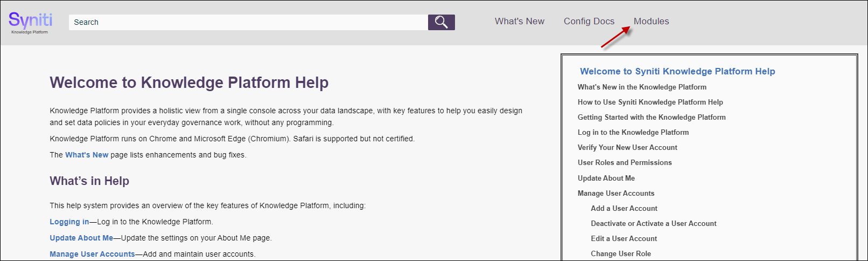
Task: Open the Update About Me body link
Action: pos(81,238)
